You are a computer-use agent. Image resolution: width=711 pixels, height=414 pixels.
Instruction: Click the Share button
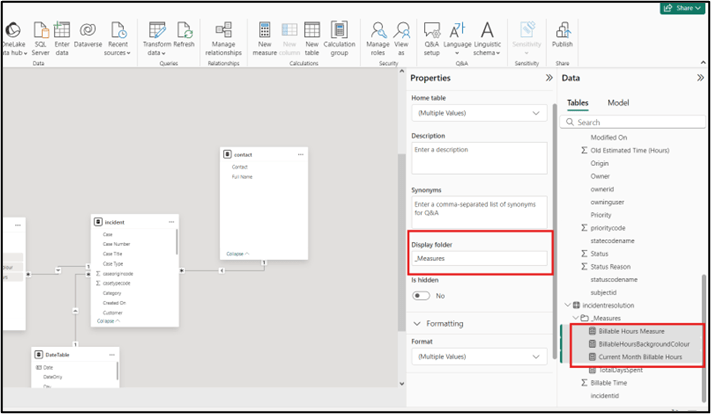[x=681, y=7]
